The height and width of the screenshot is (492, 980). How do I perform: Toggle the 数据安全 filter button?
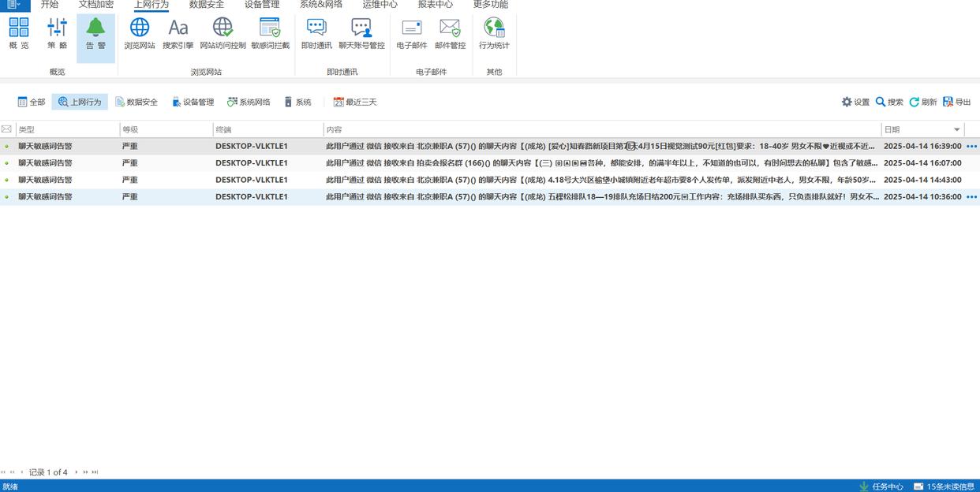point(137,102)
